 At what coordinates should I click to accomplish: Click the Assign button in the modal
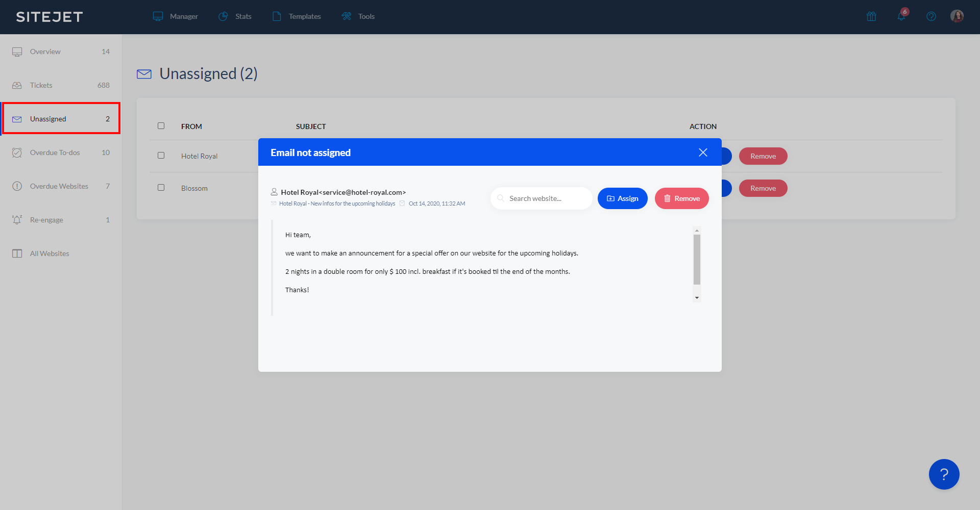622,198
